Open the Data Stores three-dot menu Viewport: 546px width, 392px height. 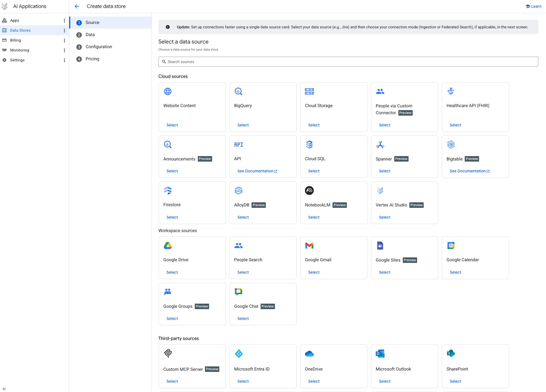tap(64, 31)
